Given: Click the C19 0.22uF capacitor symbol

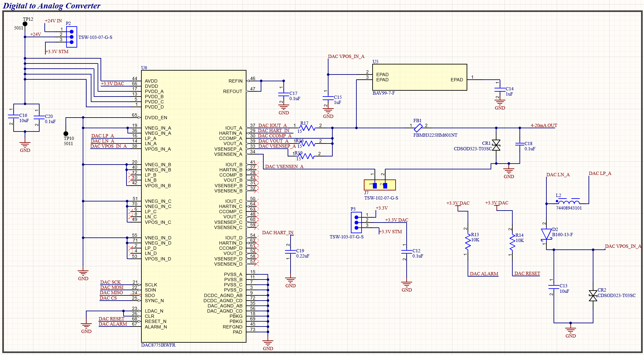Looking at the screenshot, I should click(291, 252).
